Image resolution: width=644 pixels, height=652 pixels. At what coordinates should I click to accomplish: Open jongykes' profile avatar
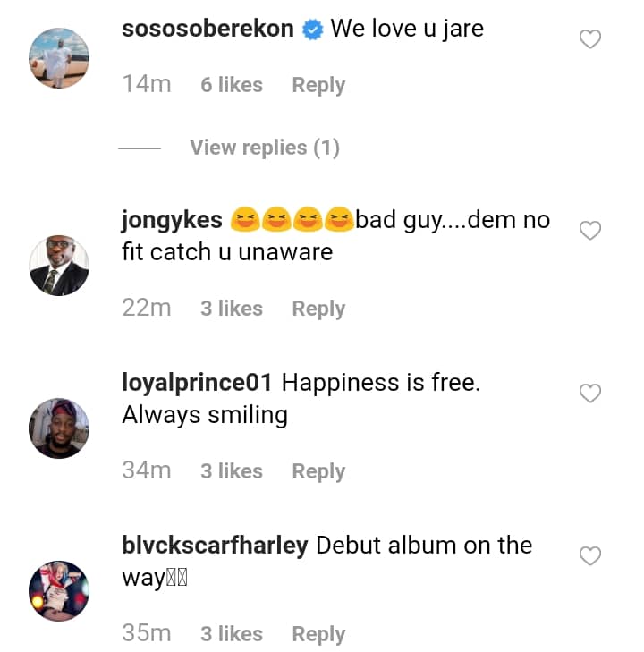coord(59,266)
